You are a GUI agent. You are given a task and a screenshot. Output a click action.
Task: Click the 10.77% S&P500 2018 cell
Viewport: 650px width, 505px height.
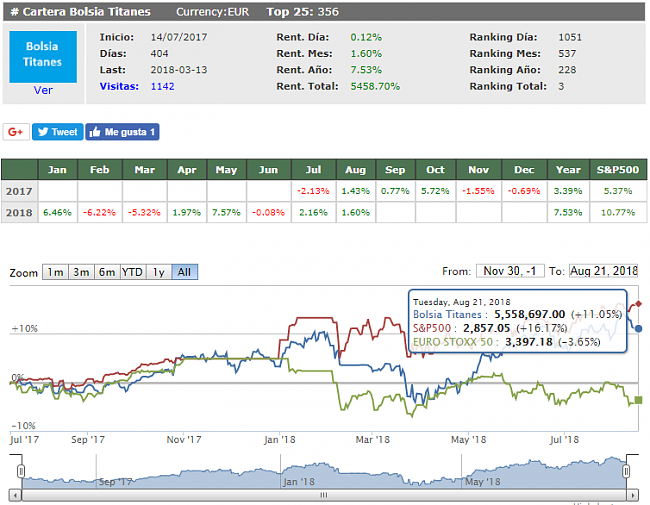618,213
